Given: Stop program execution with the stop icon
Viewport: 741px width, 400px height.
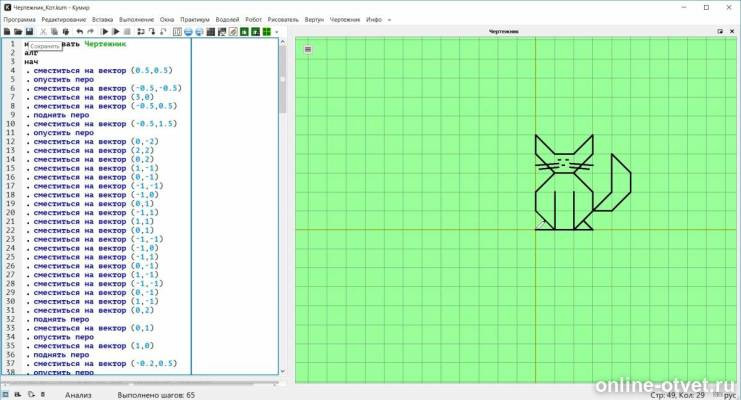Looking at the screenshot, I should pyautogui.click(x=127, y=32).
